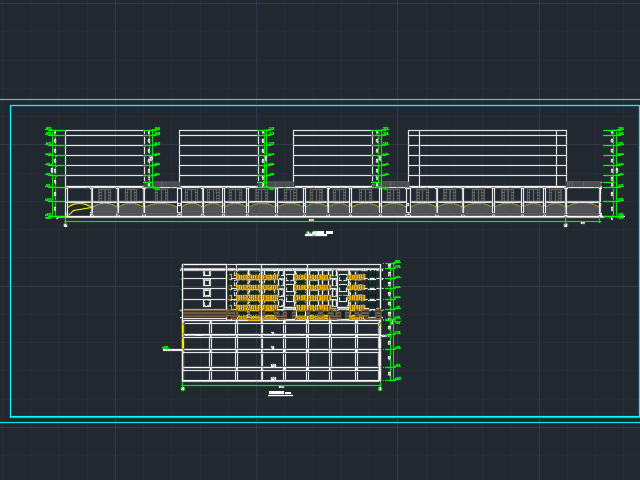Viewport: 640px width, 480px height.
Task: Pick the green elevation markers at the far right edge
Action: click(x=613, y=173)
